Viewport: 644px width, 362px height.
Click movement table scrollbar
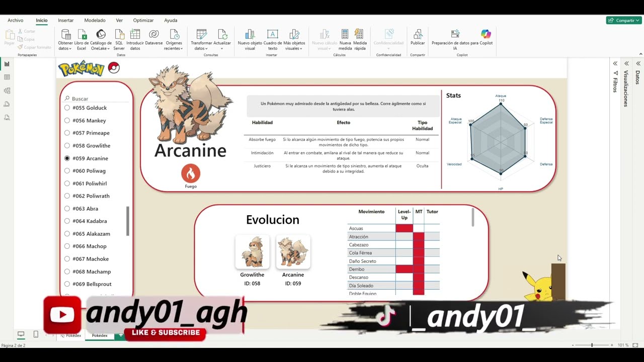[472, 217]
